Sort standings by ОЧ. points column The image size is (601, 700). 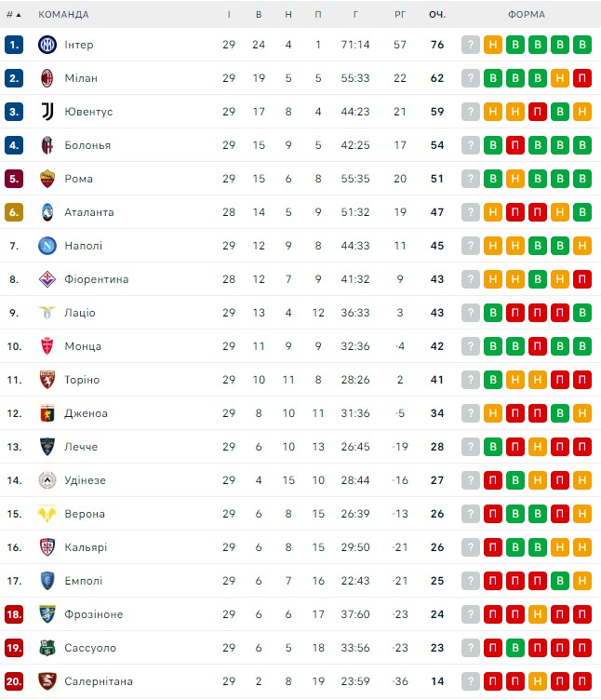[x=437, y=15]
